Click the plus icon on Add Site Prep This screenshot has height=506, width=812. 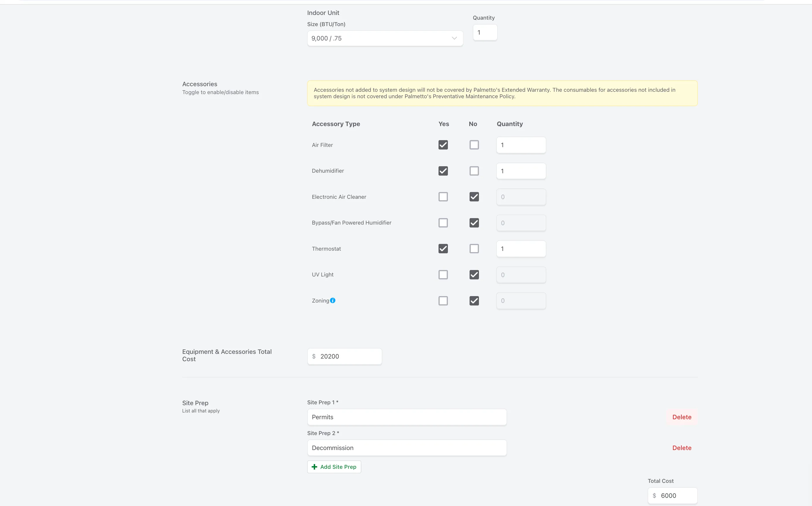click(314, 467)
